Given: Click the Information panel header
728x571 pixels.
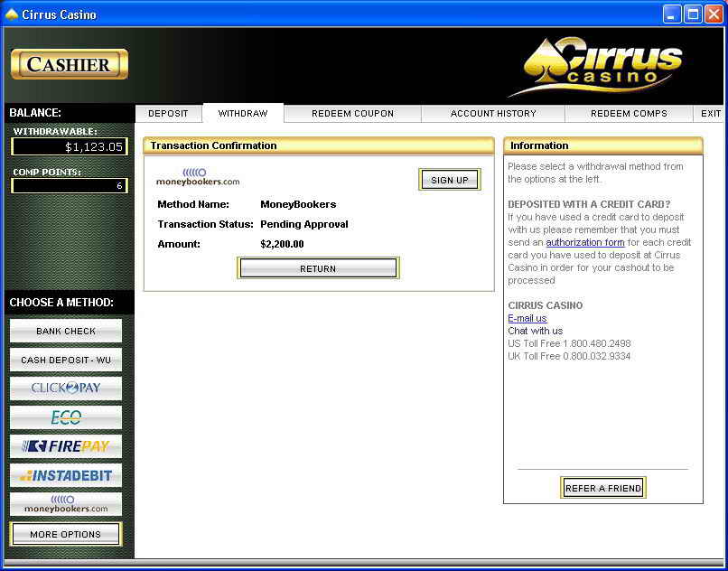Looking at the screenshot, I should click(603, 145).
